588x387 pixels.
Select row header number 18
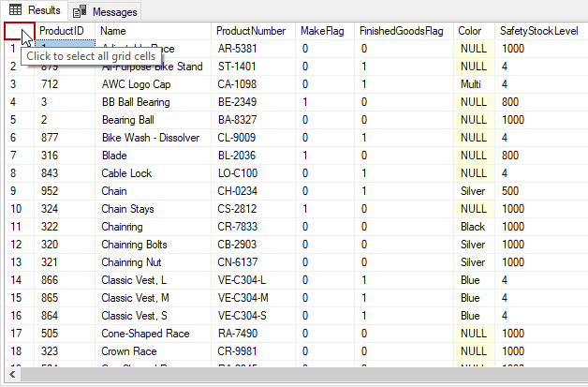coord(20,351)
